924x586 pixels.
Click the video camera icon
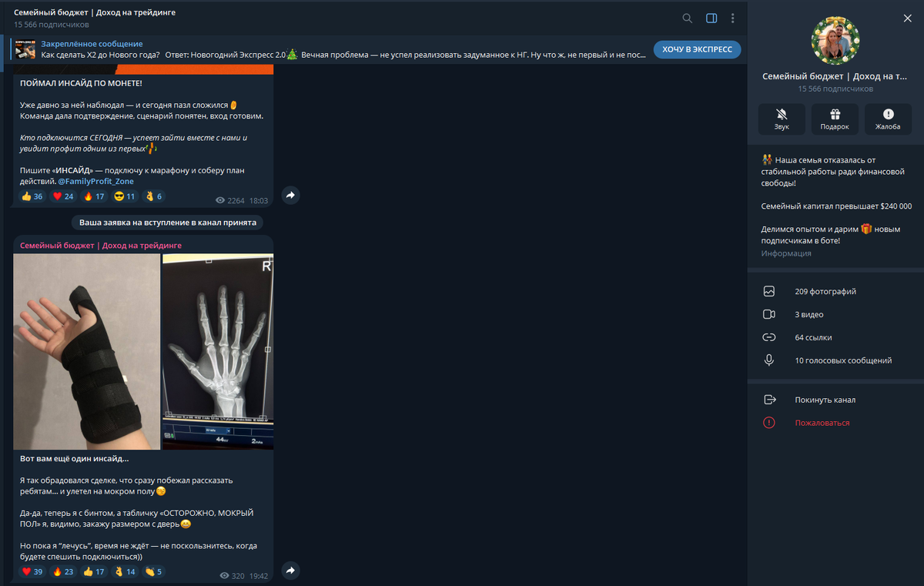768,314
